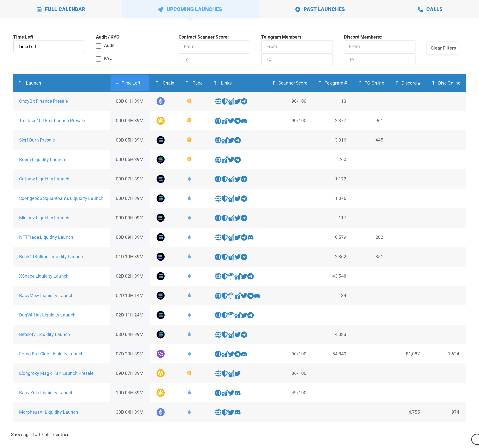The image size is (479, 448).
Task: Open the Trollface404 Fair Launch Presale link
Action: 52,121
